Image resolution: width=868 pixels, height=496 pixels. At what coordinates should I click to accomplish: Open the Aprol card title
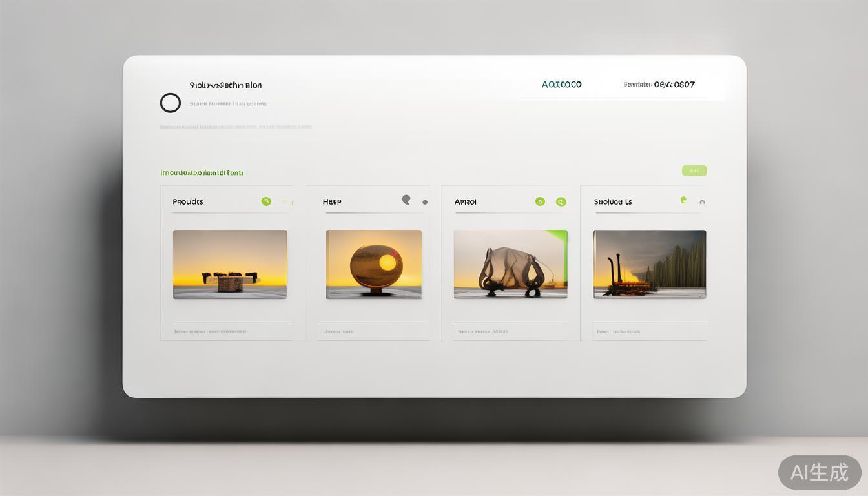pos(465,202)
